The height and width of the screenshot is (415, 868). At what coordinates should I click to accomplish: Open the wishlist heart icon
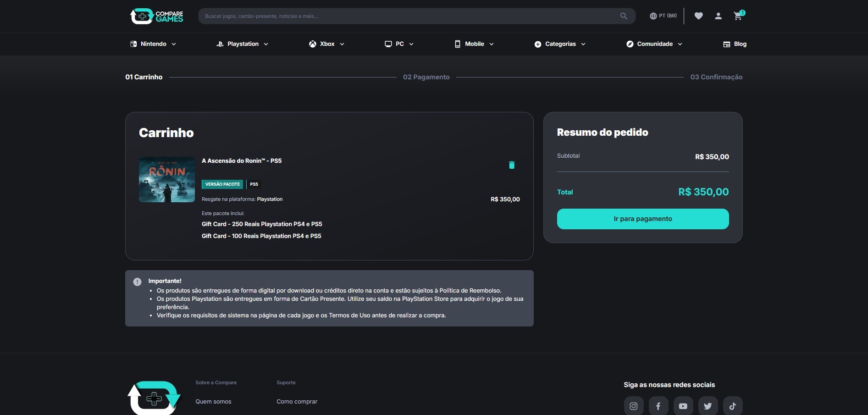[698, 16]
